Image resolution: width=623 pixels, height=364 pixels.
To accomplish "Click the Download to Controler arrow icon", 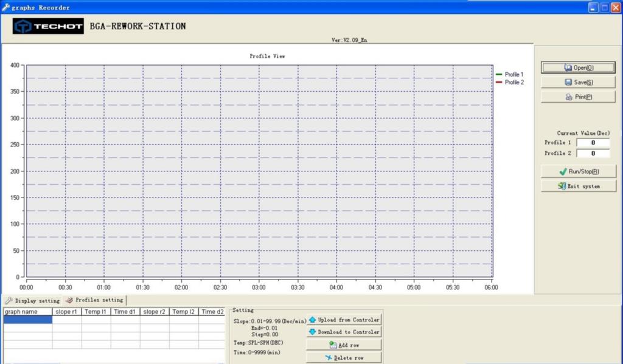I will pyautogui.click(x=312, y=331).
